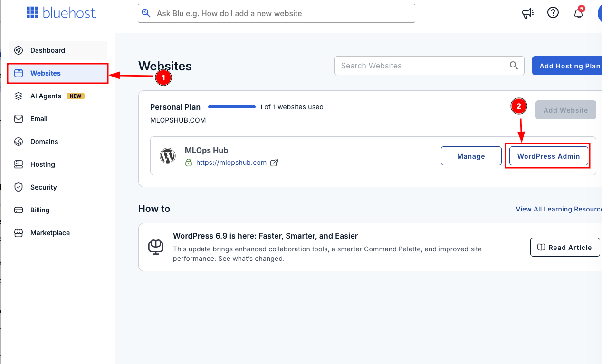Image resolution: width=602 pixels, height=364 pixels.
Task: Click the Add Hosting Plan button
Action: [x=567, y=66]
